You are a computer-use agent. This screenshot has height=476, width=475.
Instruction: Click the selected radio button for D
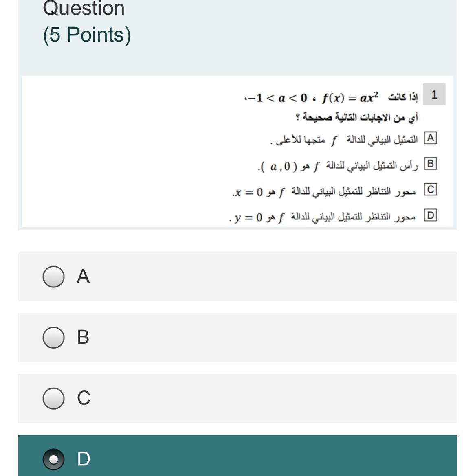53,459
